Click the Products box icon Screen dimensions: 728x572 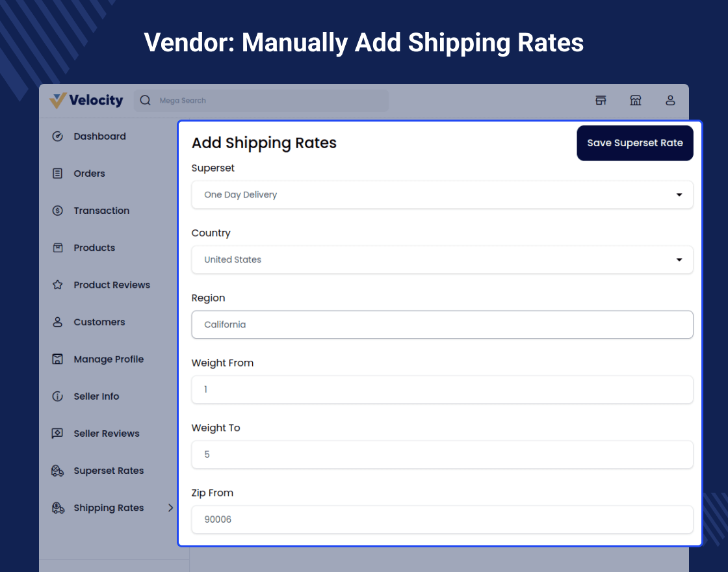click(x=57, y=248)
